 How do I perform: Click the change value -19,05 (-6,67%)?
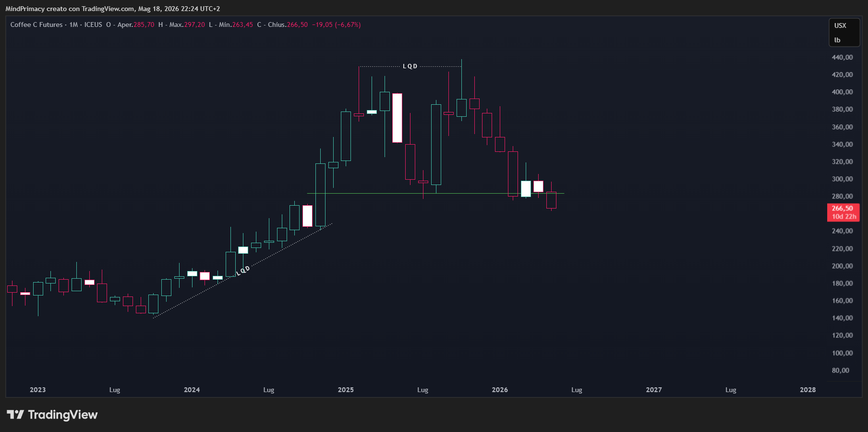pyautogui.click(x=336, y=25)
